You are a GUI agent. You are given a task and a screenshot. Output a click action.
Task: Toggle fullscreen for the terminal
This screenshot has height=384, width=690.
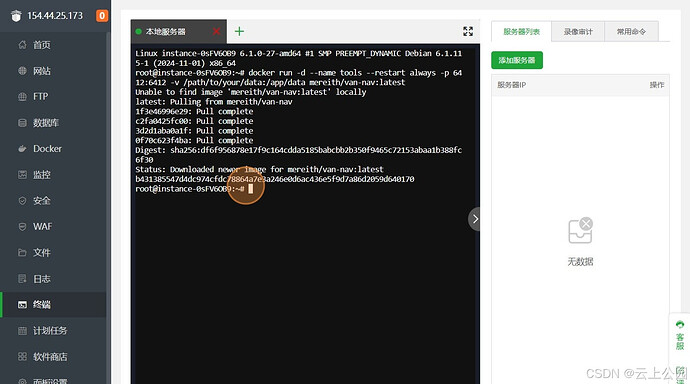click(x=468, y=31)
